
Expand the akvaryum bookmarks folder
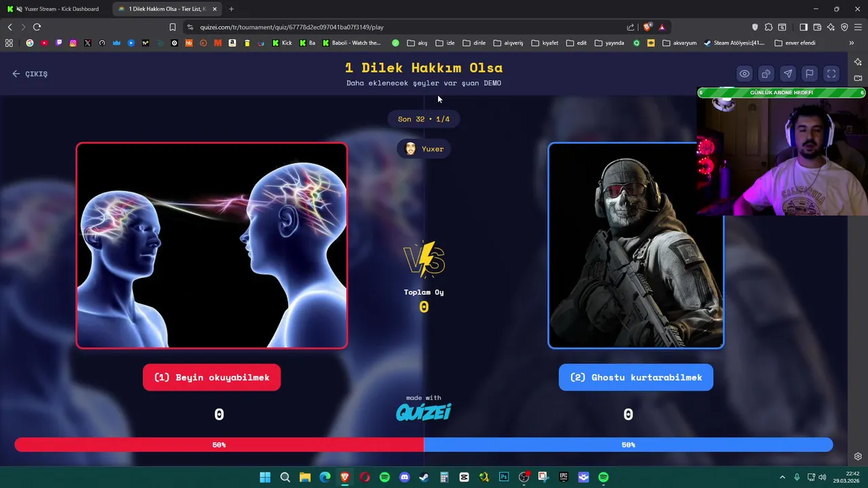[679, 43]
